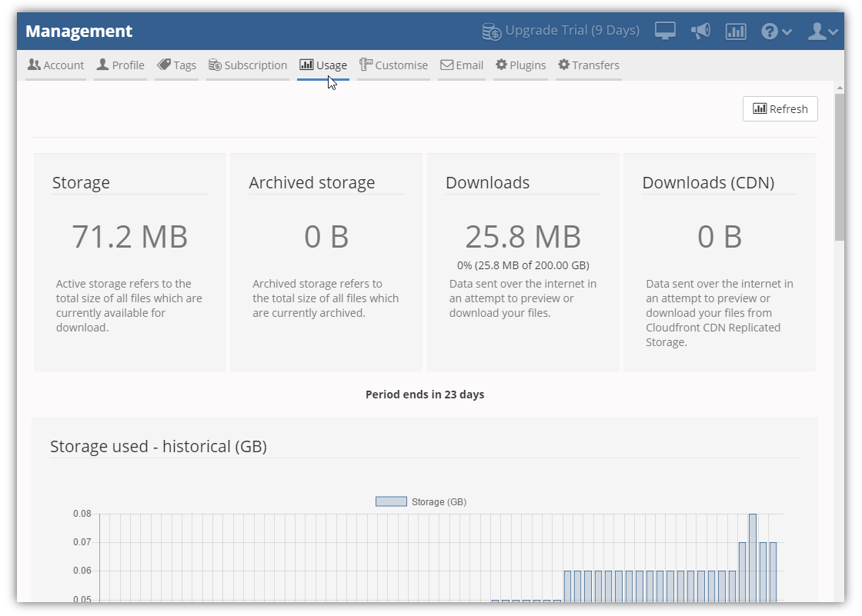Click the vertical scrollbar thumb
This screenshot has height=616, width=862.
(839, 165)
